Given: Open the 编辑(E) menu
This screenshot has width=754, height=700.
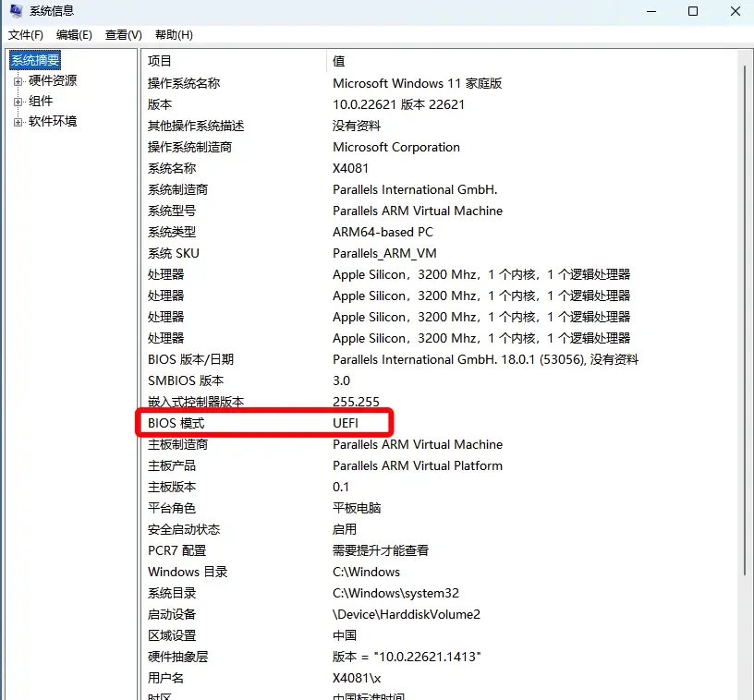Looking at the screenshot, I should click(x=74, y=35).
